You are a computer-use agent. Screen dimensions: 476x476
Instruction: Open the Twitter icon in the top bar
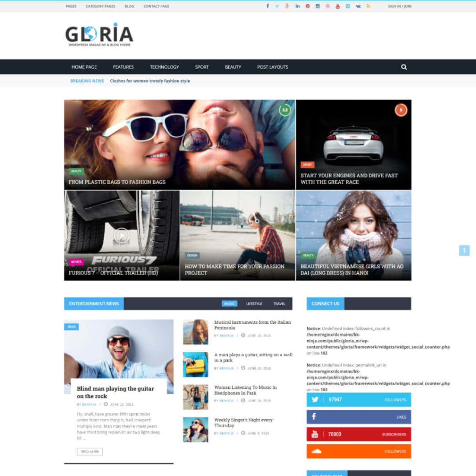coord(277,6)
